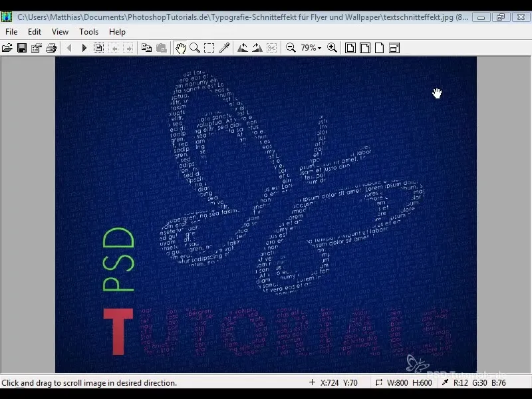532x399 pixels.
Task: Go to the next image arrow
Action: (x=84, y=48)
